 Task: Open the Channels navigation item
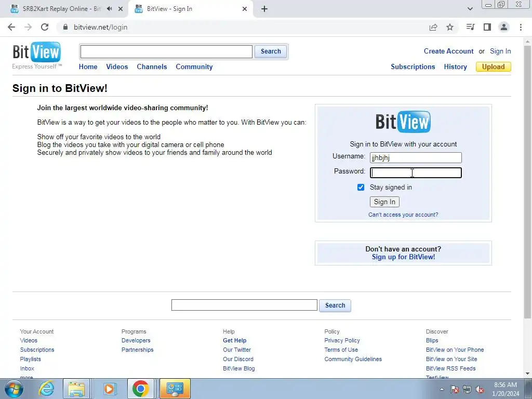pos(152,67)
